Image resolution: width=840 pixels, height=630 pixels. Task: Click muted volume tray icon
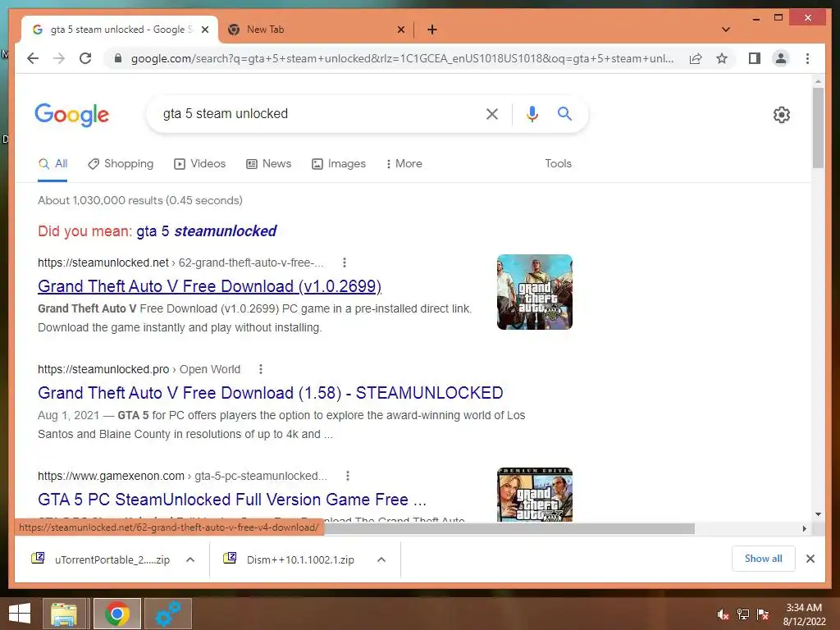(724, 614)
